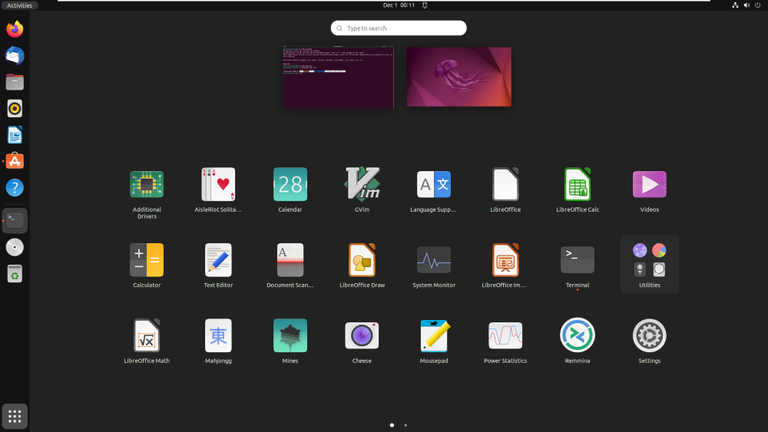Open System Monitor
Viewport: 768px width, 432px height.
[433, 260]
